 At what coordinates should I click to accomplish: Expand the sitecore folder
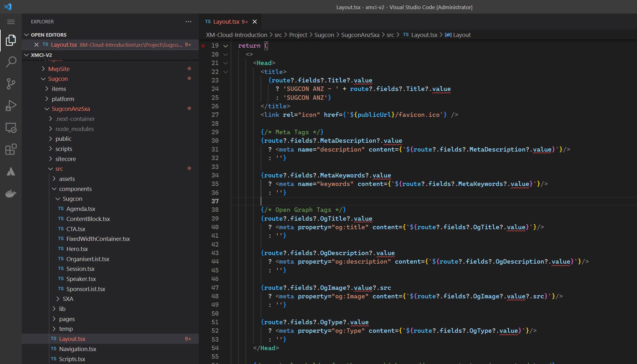(51, 159)
